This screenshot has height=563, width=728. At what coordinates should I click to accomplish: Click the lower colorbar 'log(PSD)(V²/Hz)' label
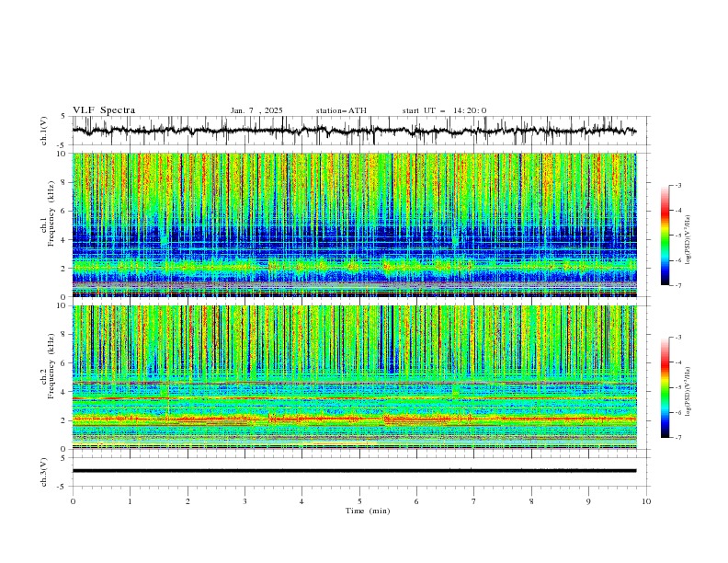(688, 391)
